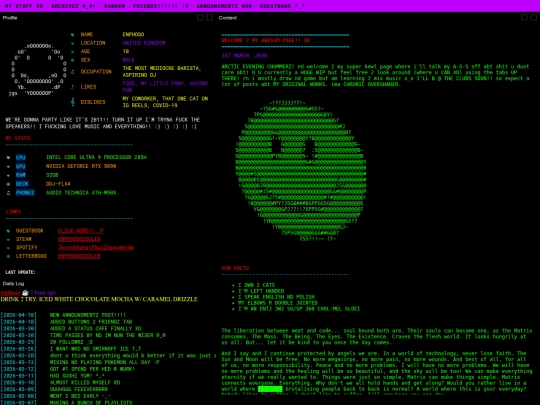Click the highlighted PHONES label
Image resolution: width=540 pixels, height=405 pixels.
[25, 193]
